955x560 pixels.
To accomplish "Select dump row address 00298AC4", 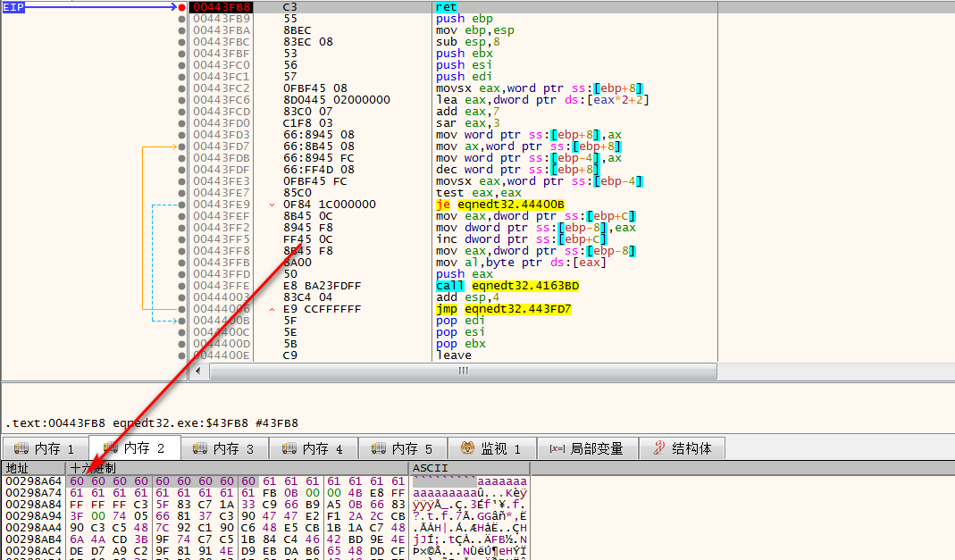I will [x=33, y=550].
